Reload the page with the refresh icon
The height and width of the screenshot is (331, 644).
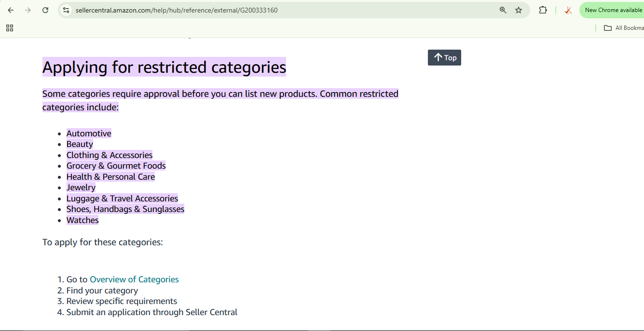pyautogui.click(x=45, y=10)
